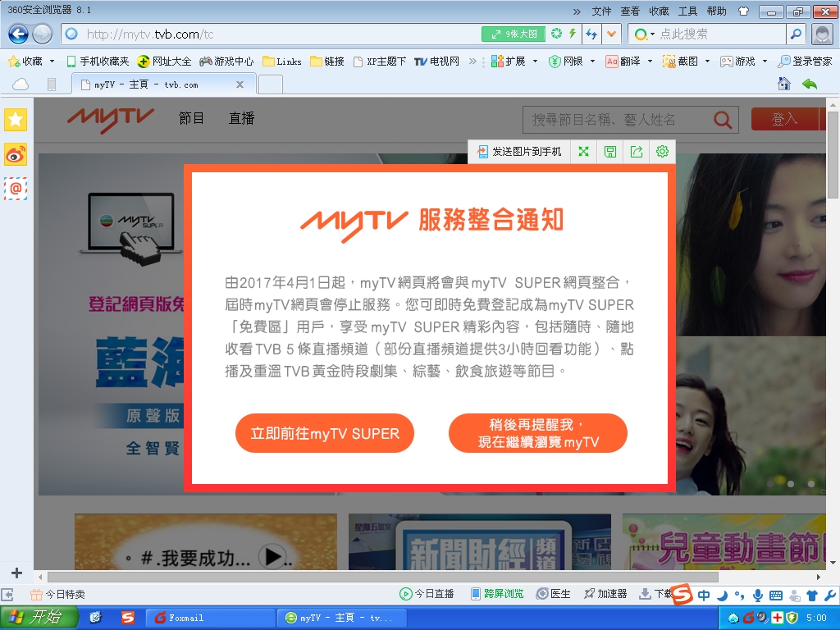Open the 查看 menu

tap(630, 11)
